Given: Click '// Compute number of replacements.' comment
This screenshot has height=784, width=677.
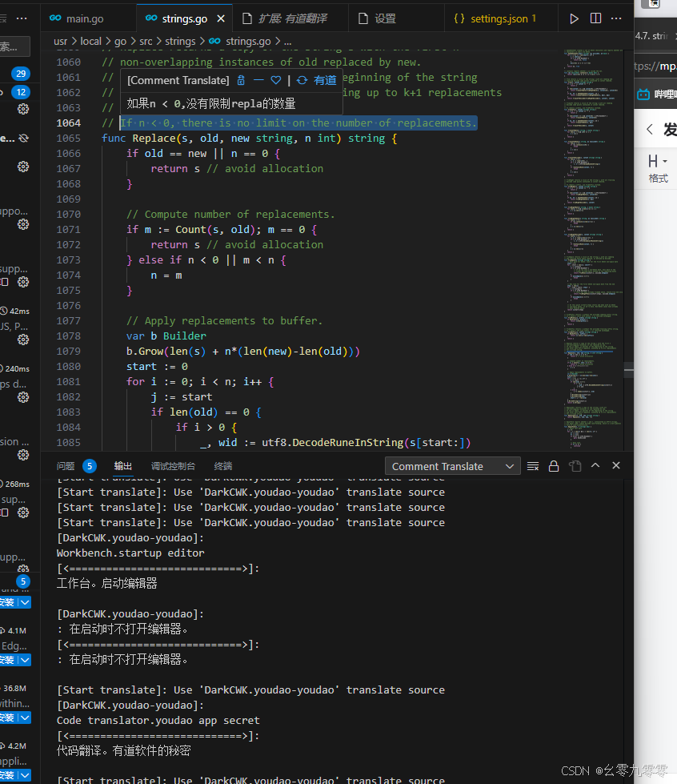Looking at the screenshot, I should tap(230, 214).
